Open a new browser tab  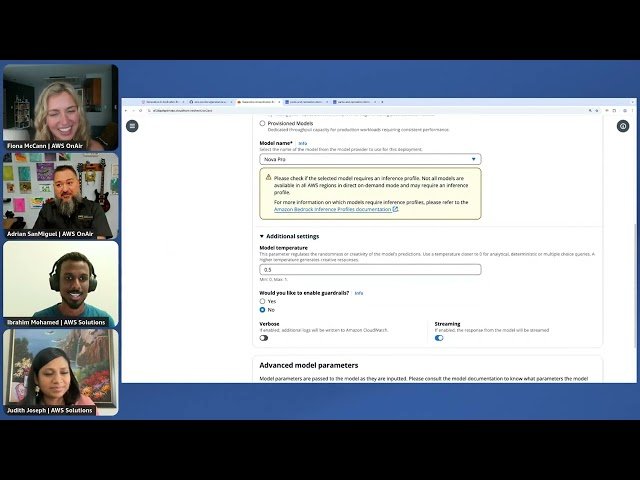tap(382, 102)
